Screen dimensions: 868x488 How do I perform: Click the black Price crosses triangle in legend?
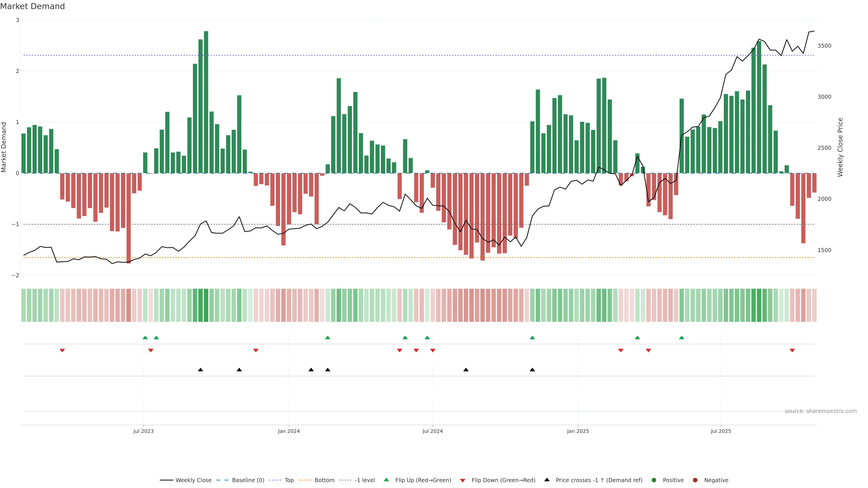pyautogui.click(x=547, y=480)
